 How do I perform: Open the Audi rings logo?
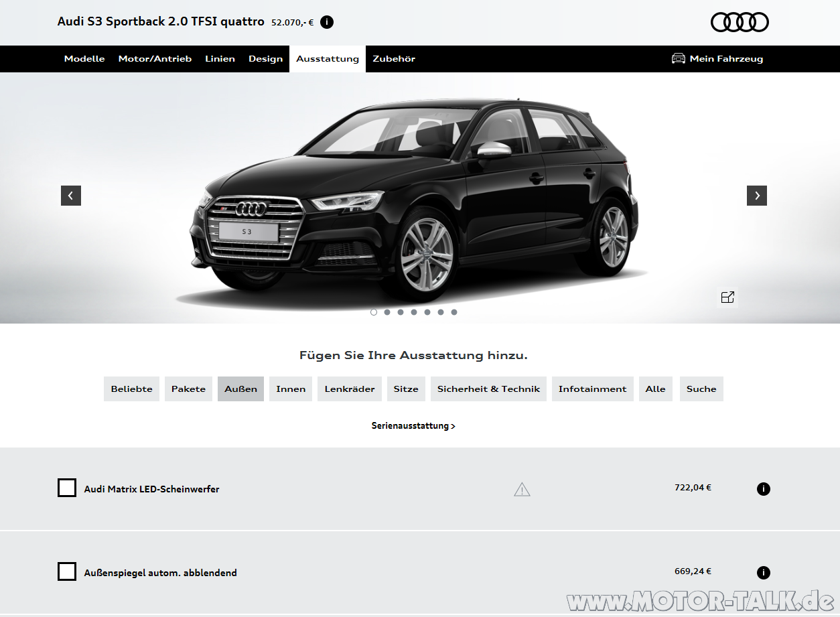coord(739,22)
